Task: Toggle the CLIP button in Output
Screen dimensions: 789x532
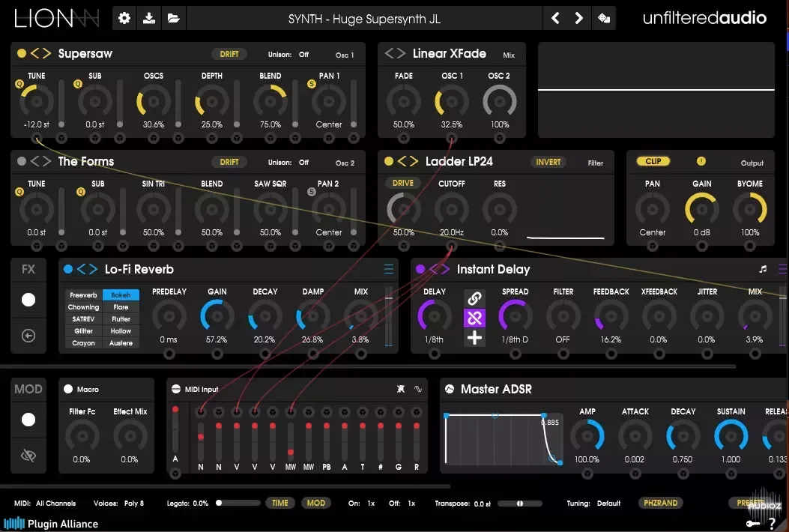Action: (x=653, y=161)
